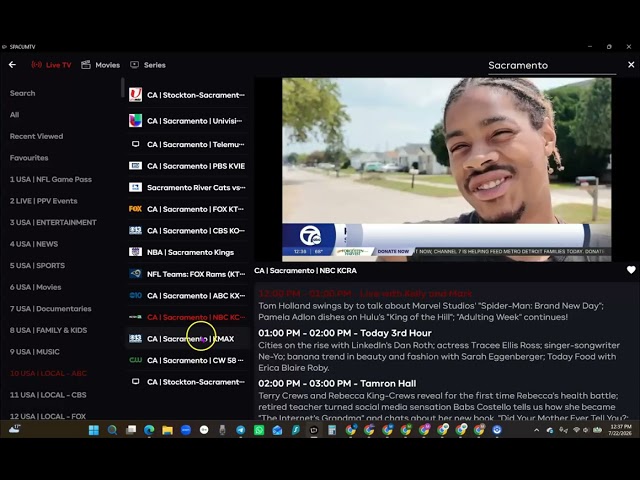This screenshot has height=480, width=640.
Task: Click the CW logo icon
Action: point(136,360)
